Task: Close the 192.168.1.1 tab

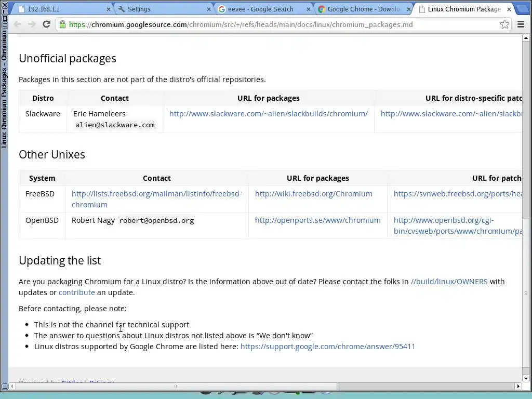Action: click(x=108, y=9)
